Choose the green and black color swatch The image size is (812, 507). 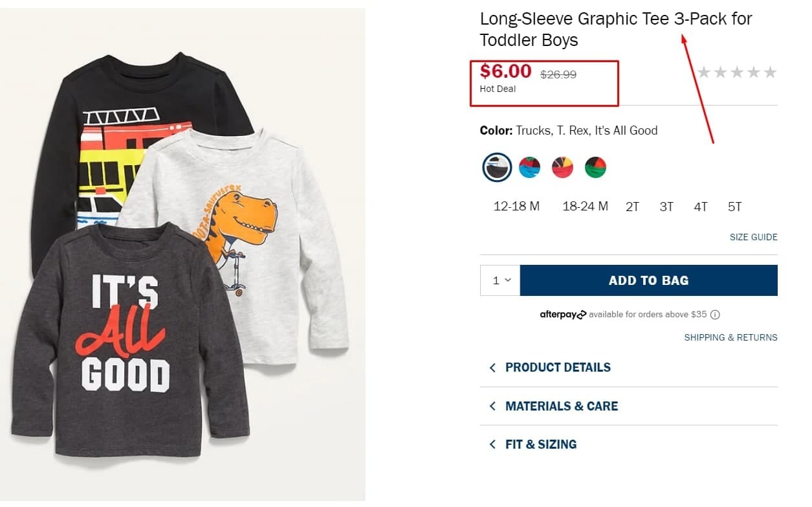coord(595,168)
